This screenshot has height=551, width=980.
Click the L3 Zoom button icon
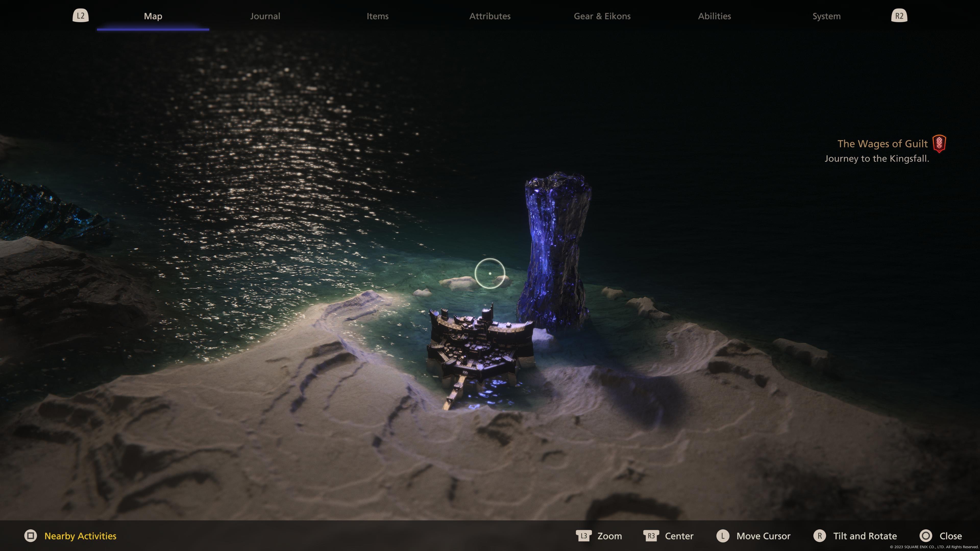point(584,536)
